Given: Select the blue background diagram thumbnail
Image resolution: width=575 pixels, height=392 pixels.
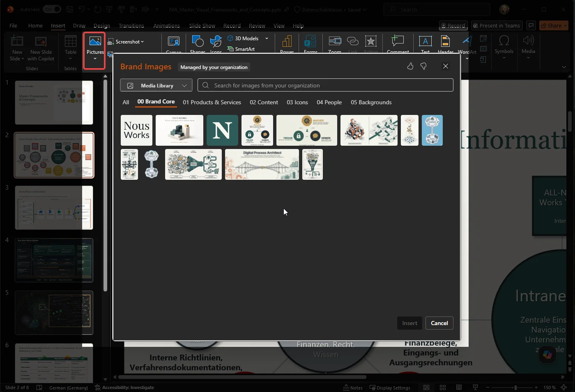Looking at the screenshot, I should click(432, 130).
